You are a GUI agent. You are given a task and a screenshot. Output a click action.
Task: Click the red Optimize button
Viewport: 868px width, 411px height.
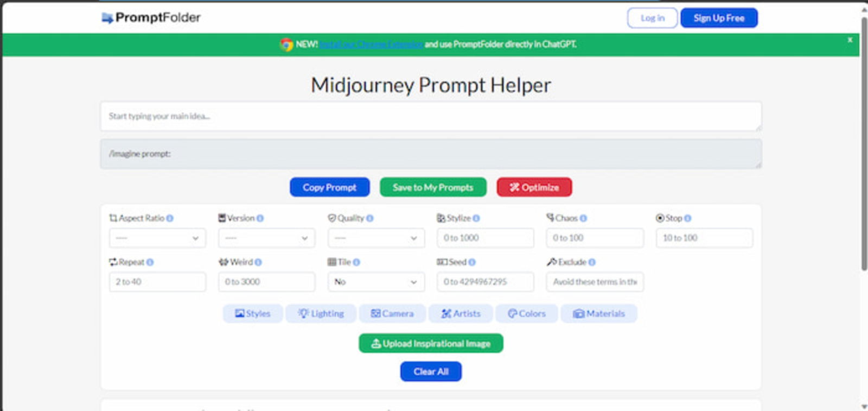pos(534,187)
